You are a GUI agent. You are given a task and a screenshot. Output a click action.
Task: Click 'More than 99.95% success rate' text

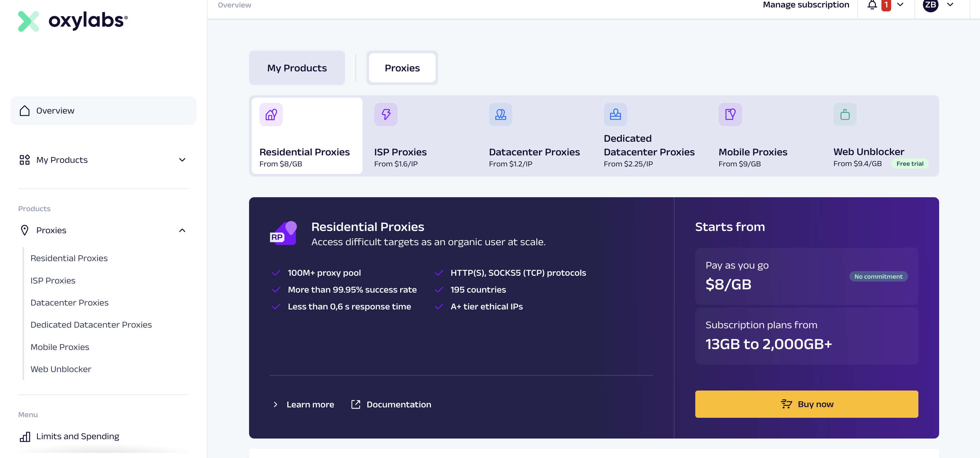point(352,289)
